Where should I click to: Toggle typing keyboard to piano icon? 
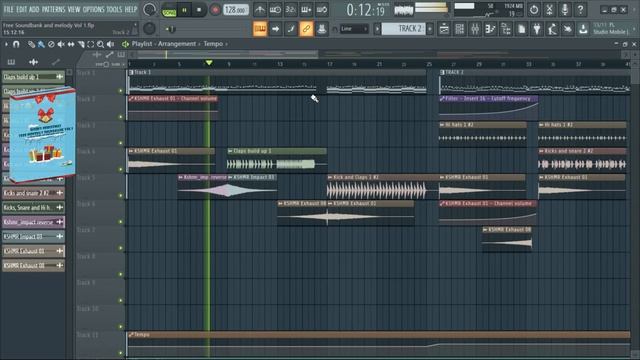click(260, 29)
